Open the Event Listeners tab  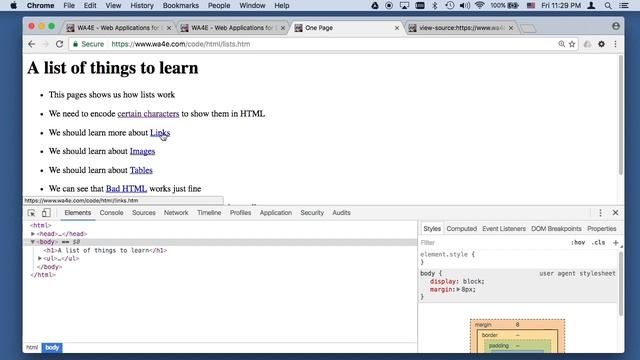504,229
